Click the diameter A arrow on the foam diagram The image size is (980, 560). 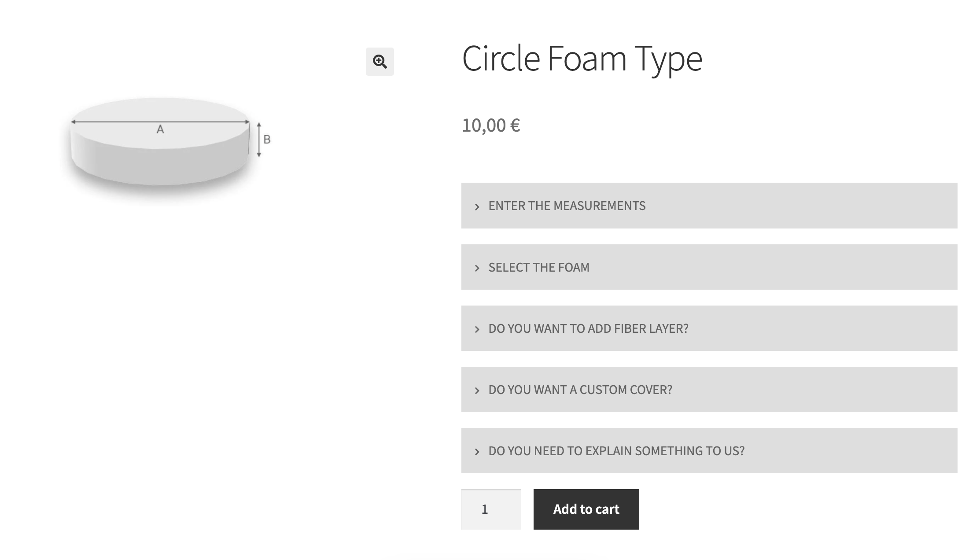click(x=160, y=122)
